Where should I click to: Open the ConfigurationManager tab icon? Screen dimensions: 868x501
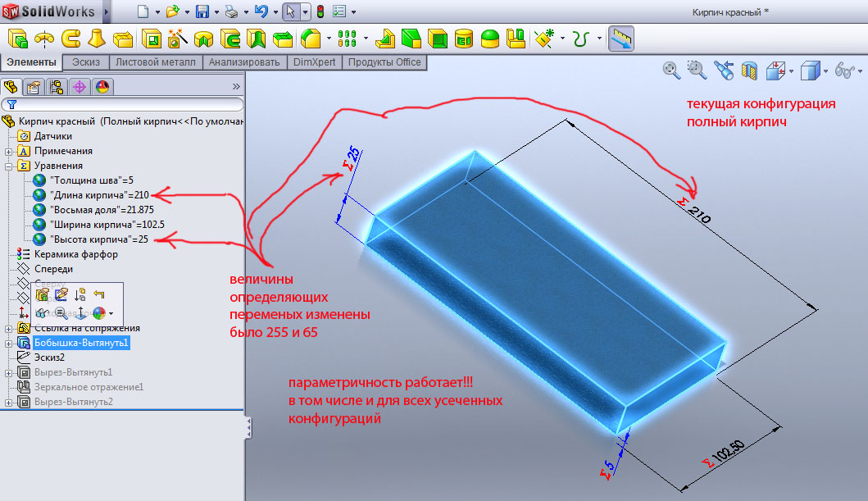click(57, 87)
